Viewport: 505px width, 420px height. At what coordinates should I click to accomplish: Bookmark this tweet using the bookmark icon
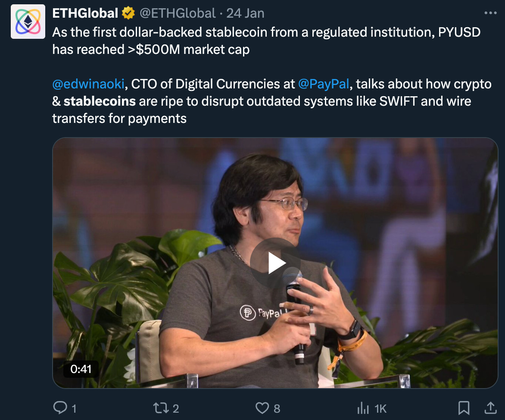[464, 408]
